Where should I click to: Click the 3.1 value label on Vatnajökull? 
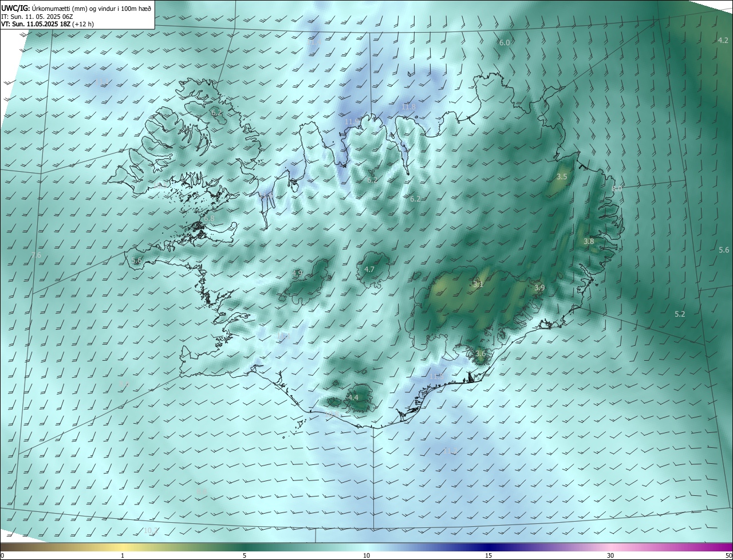[478, 284]
